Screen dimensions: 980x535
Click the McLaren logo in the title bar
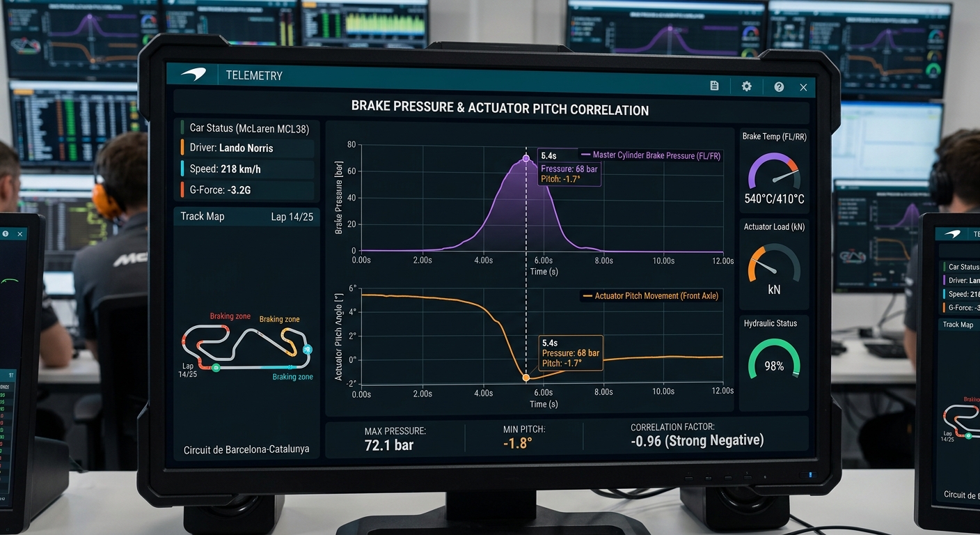193,75
